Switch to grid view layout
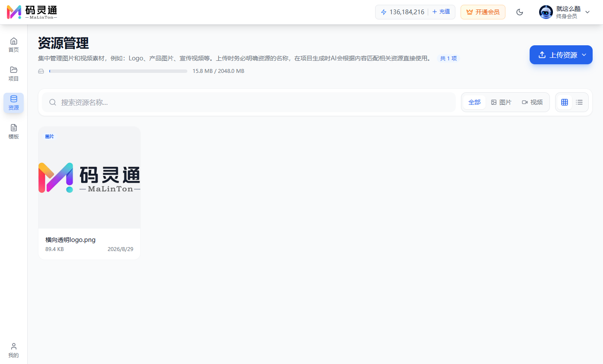The width and height of the screenshot is (603, 364). click(x=565, y=102)
